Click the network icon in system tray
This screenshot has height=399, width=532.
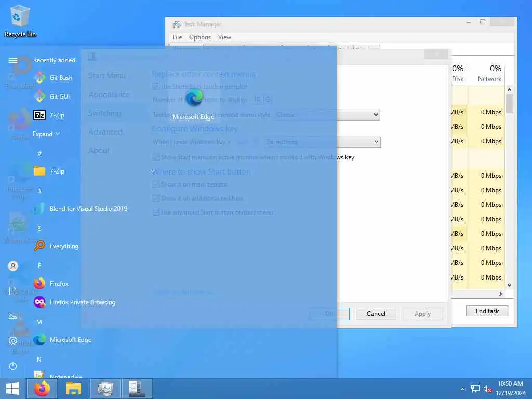[x=475, y=389]
